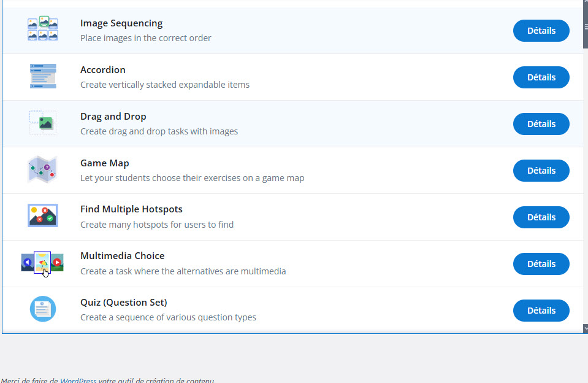Follow the WordPress link in footer

pyautogui.click(x=78, y=381)
